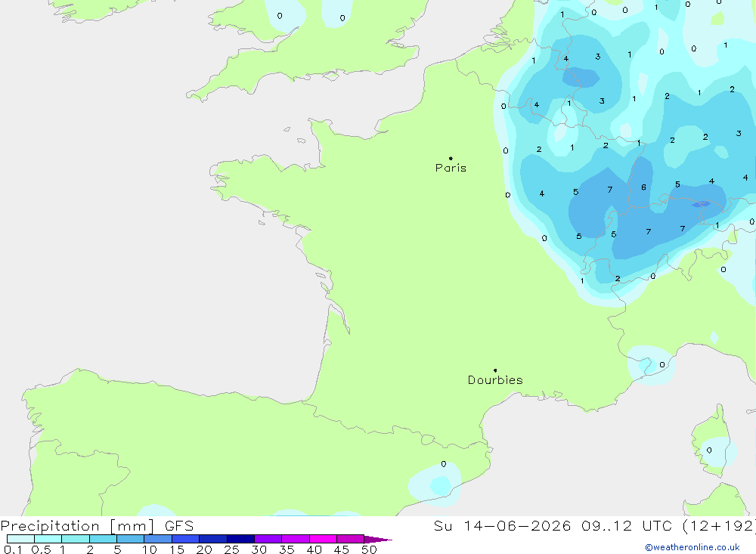This screenshot has width=756, height=554.
Task: Select the Paris location dot marker
Action: pyautogui.click(x=451, y=158)
